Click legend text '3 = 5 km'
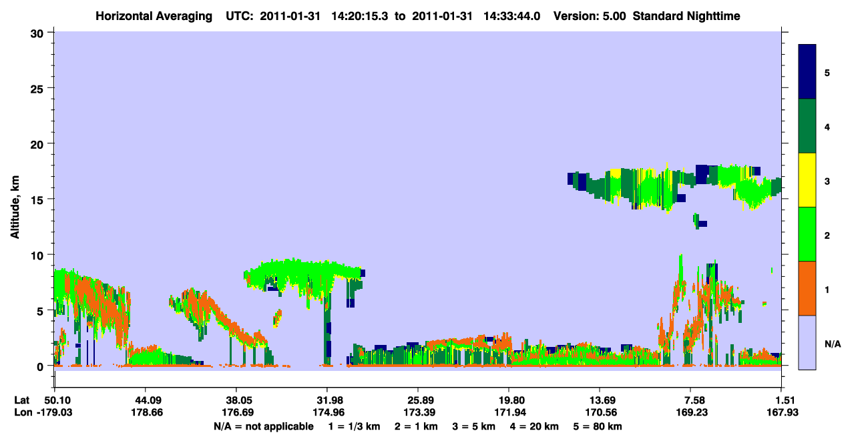 475,426
